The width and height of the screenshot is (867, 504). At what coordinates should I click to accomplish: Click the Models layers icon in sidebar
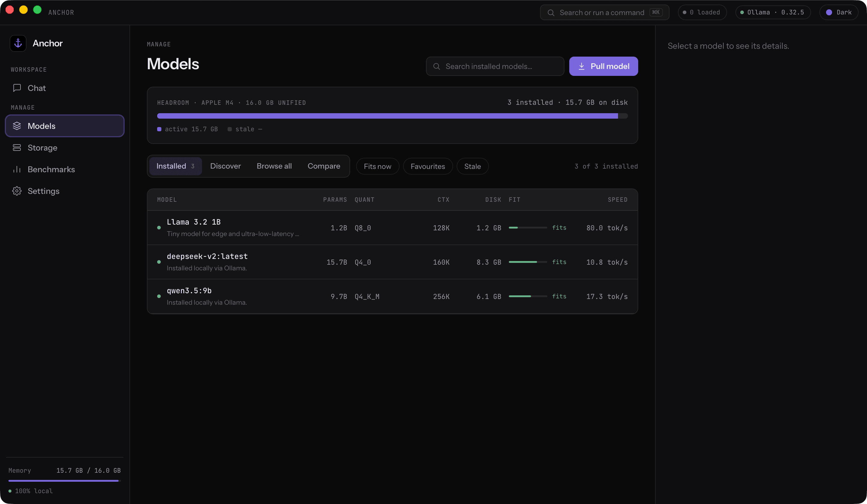17,126
